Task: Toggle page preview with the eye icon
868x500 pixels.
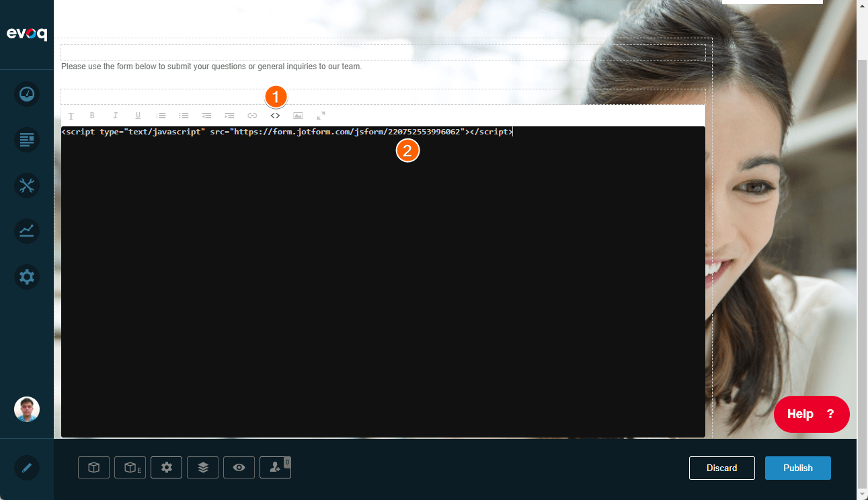Action: (239, 467)
